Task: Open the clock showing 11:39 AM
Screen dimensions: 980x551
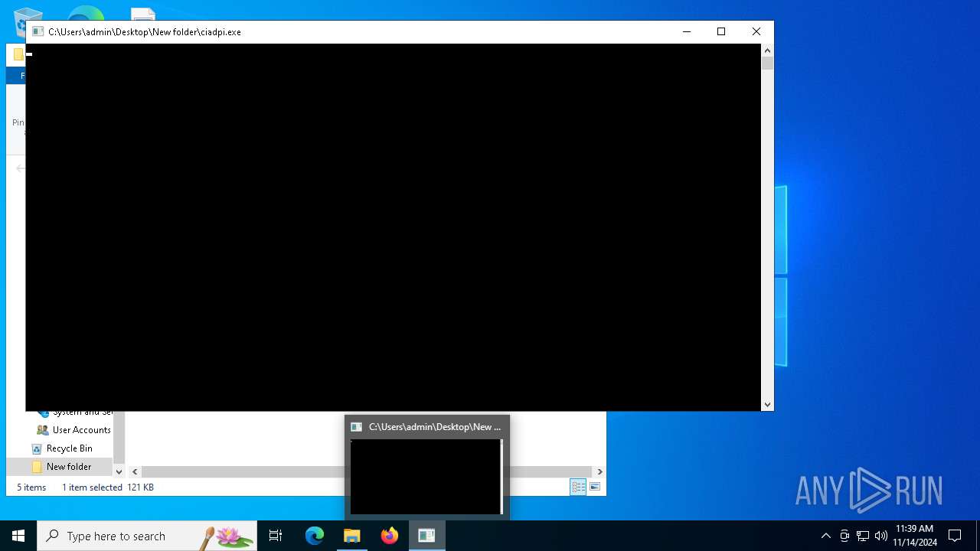Action: [x=915, y=536]
